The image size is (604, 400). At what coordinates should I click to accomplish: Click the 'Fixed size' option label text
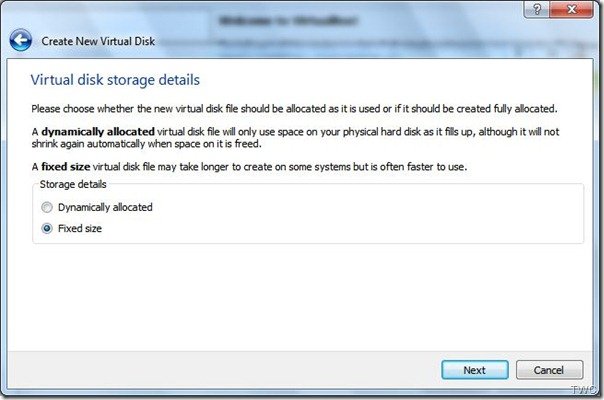tap(80, 229)
